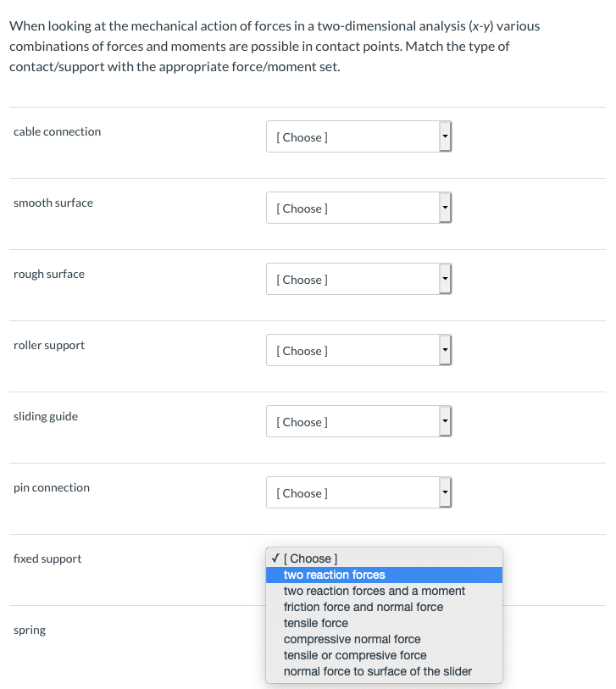Click the arrow on pin connection select
This screenshot has width=616, height=689.
coord(445,492)
